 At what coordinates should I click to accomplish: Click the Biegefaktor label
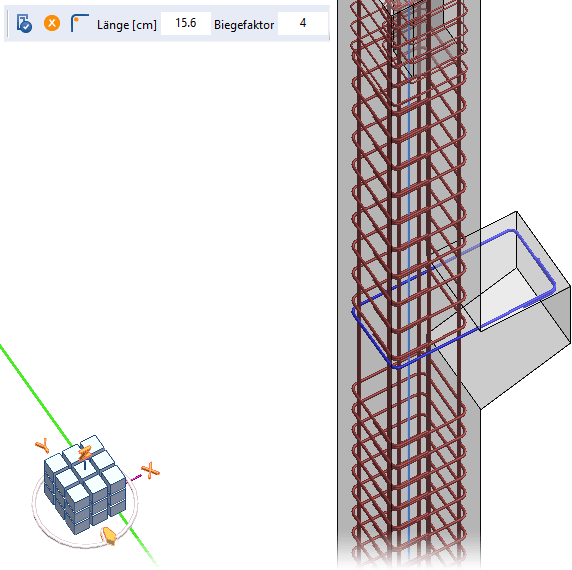coord(244,25)
